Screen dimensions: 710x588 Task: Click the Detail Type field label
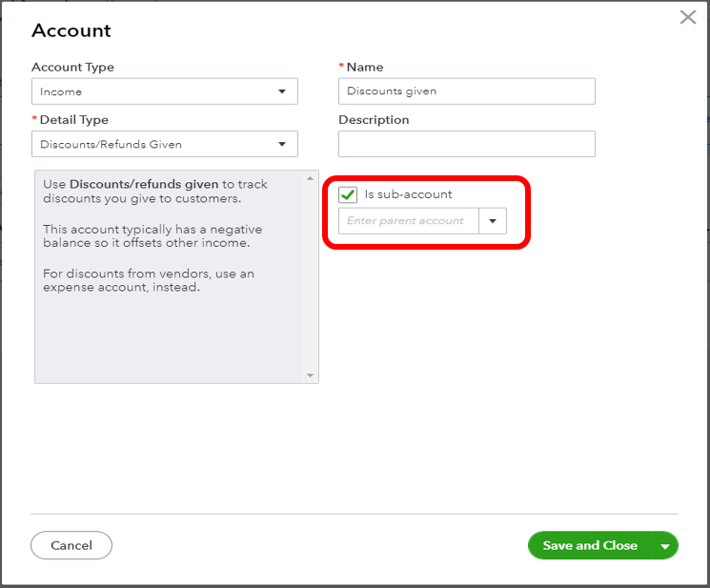point(73,120)
